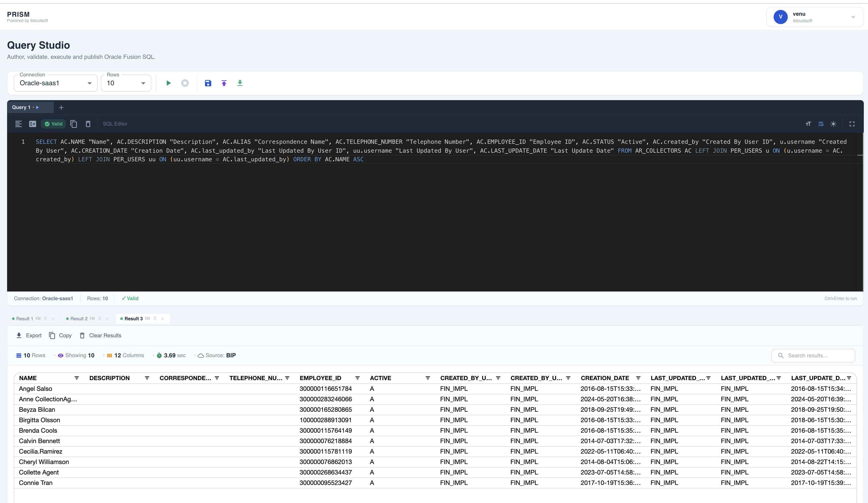Run the query with the green play button
868x503 pixels.
point(168,83)
